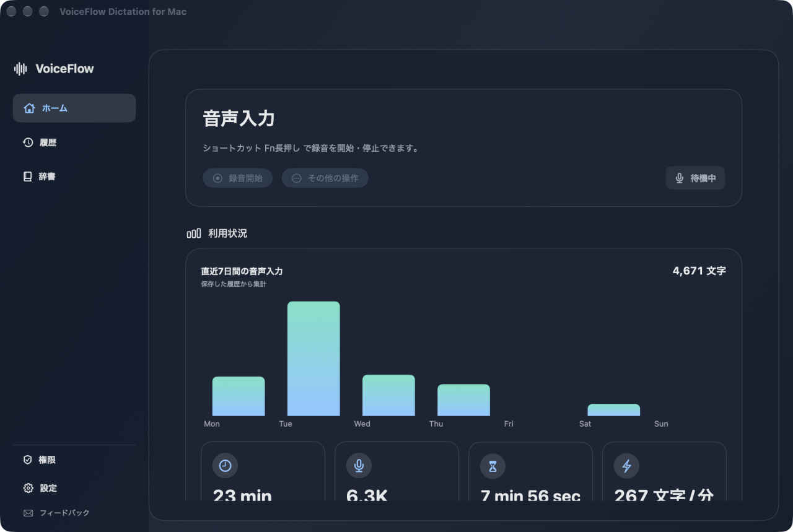Click the Monday bar in the chart
Image resolution: width=793 pixels, height=532 pixels.
(x=239, y=396)
